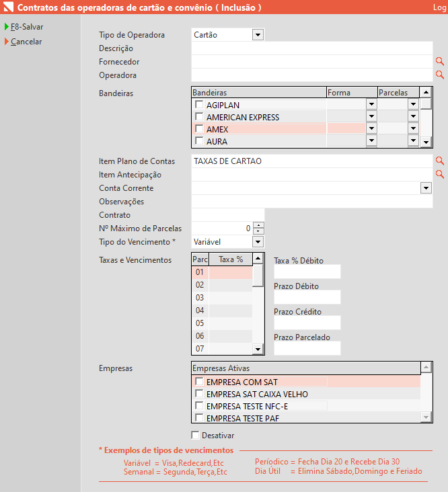Click the Taxa % cell for parcela 02
Viewport: 448px width, 492px height.
pyautogui.click(x=231, y=285)
